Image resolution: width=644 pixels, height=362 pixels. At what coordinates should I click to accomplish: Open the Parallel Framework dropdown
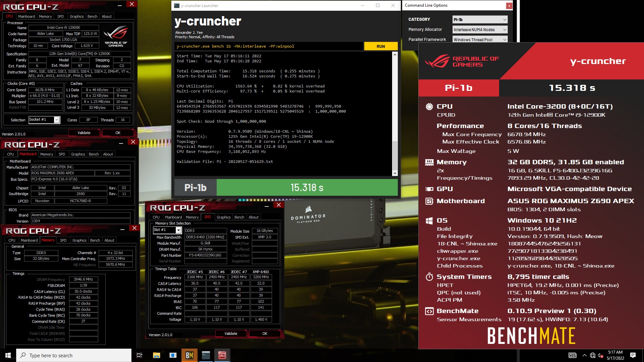click(x=480, y=40)
